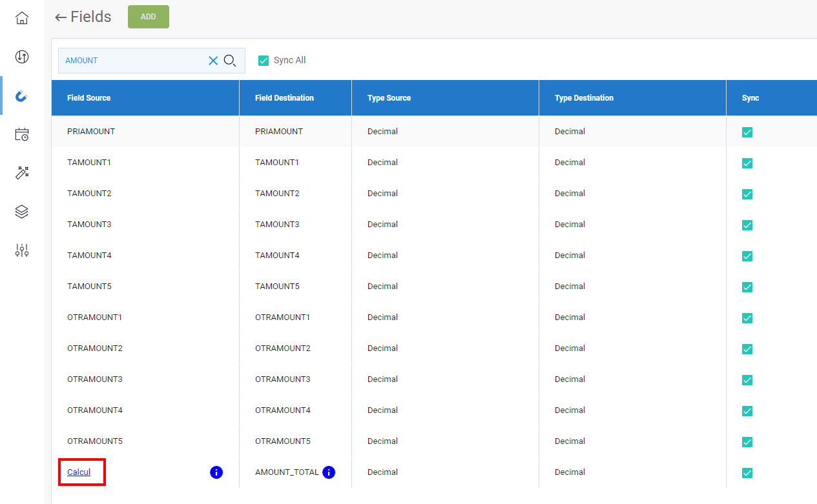Click info icon beside AMOUNT_TOTAL

point(329,472)
